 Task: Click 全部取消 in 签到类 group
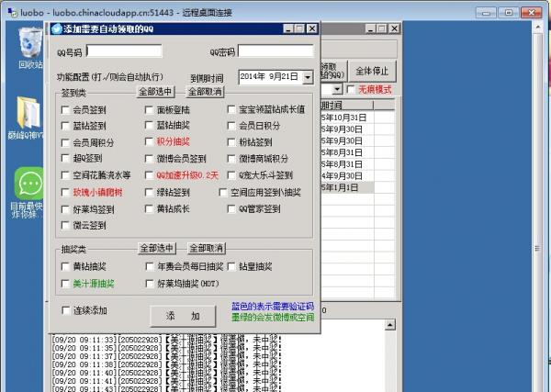coord(205,92)
